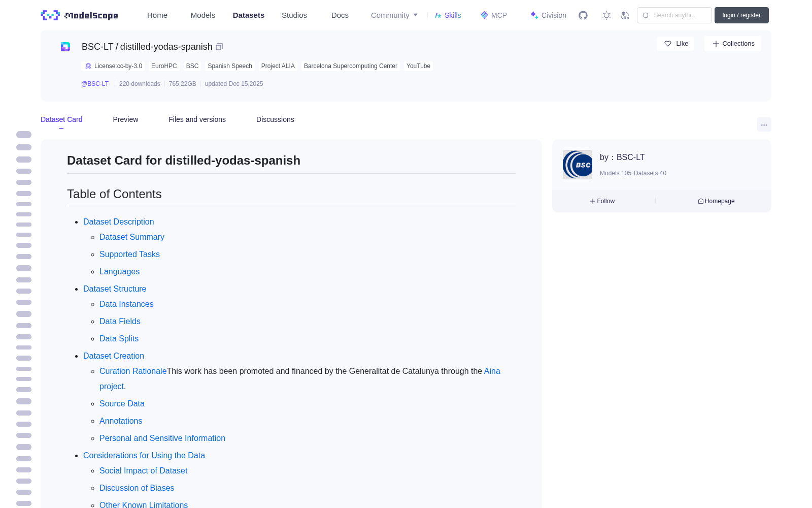Jump to Curation Rationale section
This screenshot has height=508, width=812.
click(133, 371)
